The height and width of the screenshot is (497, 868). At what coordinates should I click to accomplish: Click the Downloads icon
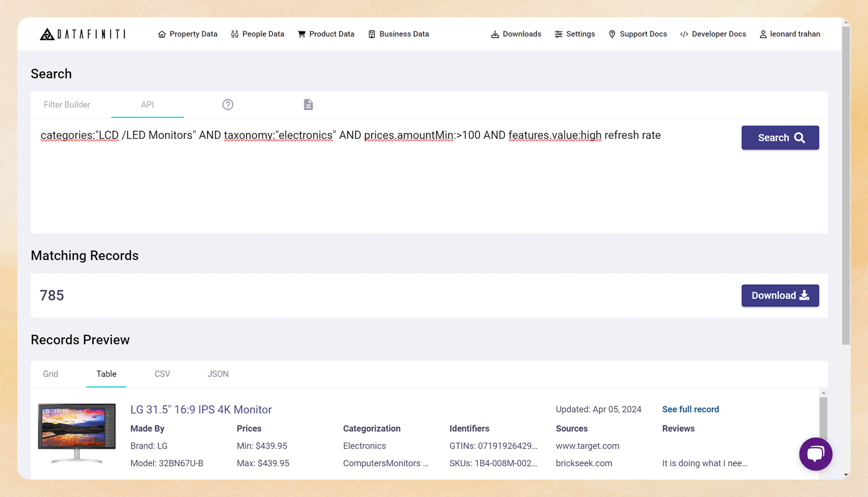495,34
